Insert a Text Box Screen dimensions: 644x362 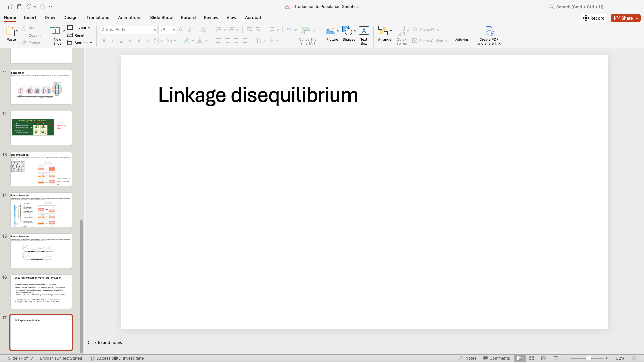click(x=364, y=35)
